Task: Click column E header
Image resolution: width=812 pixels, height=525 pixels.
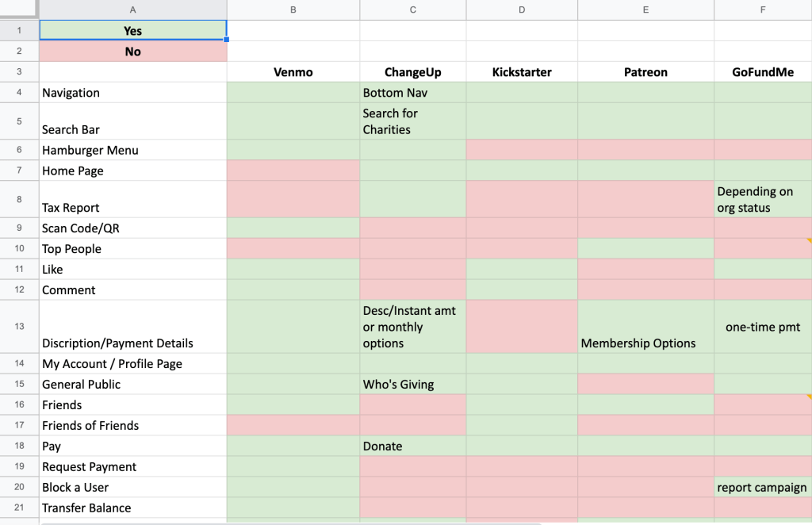Action: [x=645, y=10]
